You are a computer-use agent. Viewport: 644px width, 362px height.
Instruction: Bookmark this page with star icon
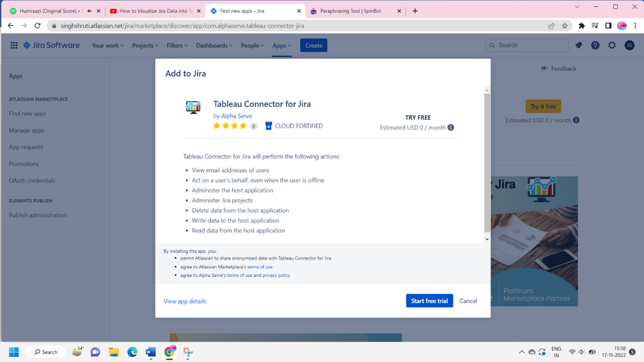(x=565, y=26)
